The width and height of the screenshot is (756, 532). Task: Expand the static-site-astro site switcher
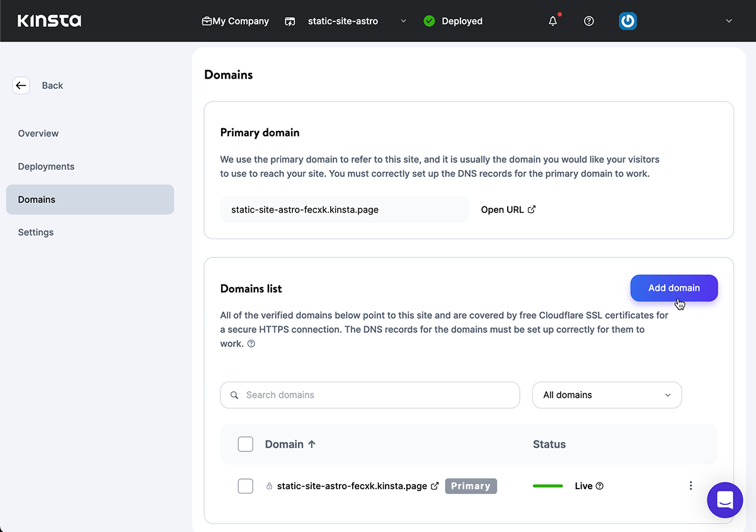pyautogui.click(x=403, y=21)
